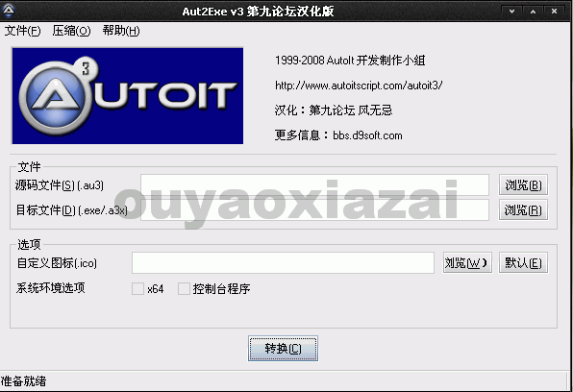Viewport: 573px width, 392px height.
Task: Open the 帮助(H) menu
Action: point(121,31)
